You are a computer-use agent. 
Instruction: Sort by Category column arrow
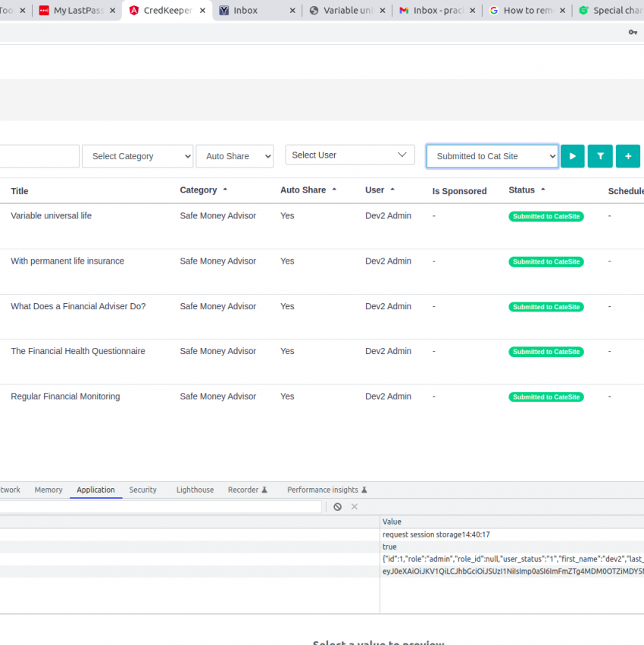click(x=225, y=189)
